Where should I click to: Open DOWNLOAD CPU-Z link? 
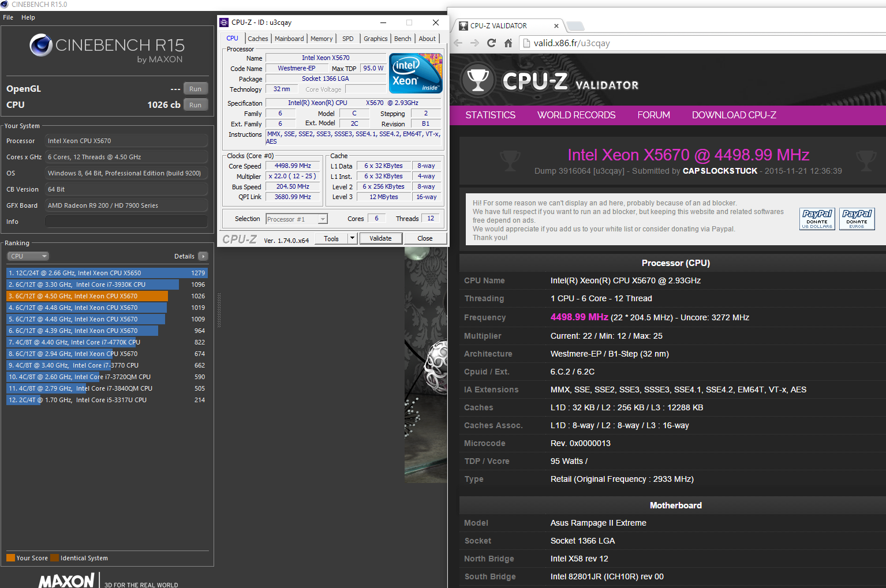(x=734, y=115)
